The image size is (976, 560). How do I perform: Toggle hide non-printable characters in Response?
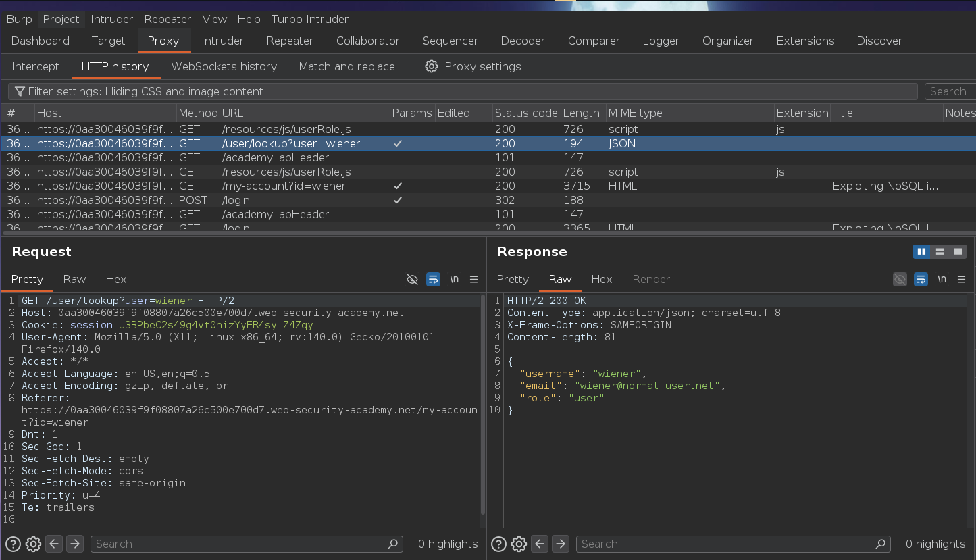tap(900, 279)
